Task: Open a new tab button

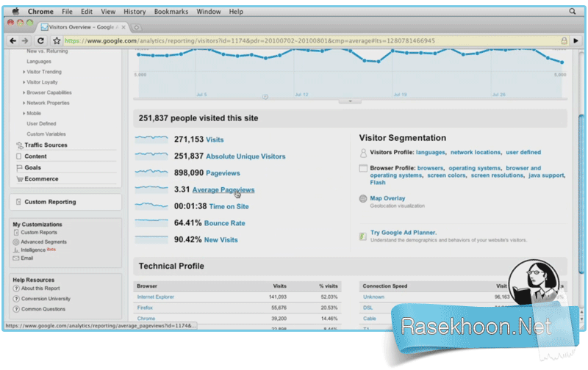Action: pos(137,27)
